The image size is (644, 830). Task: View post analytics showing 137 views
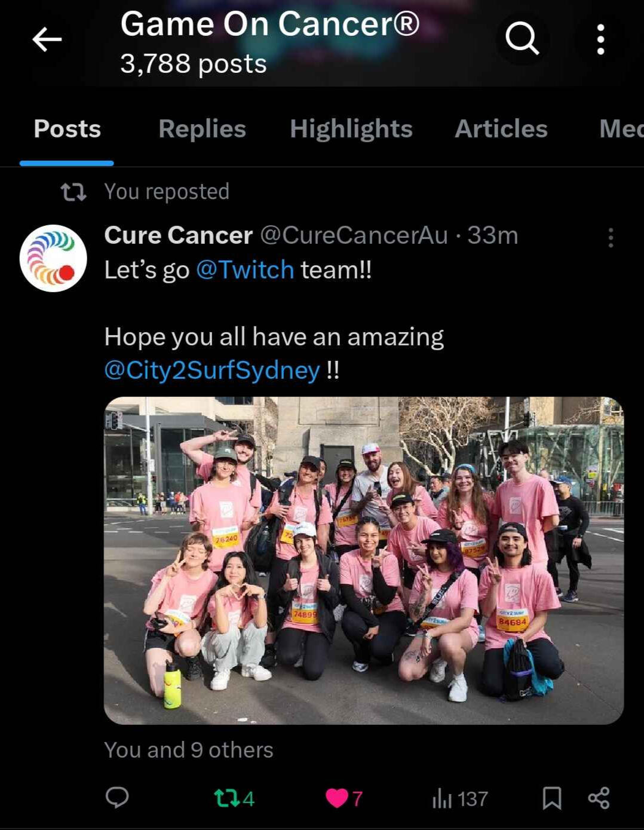[x=459, y=798]
